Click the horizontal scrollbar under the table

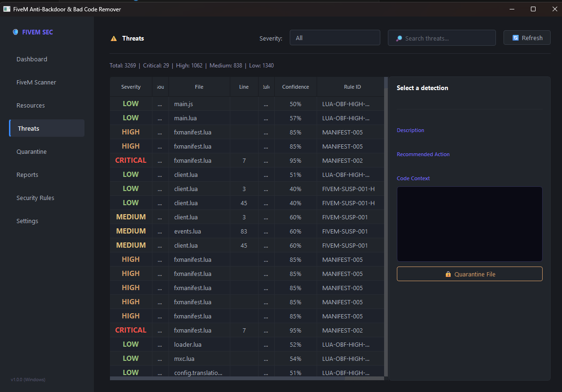tap(247, 378)
